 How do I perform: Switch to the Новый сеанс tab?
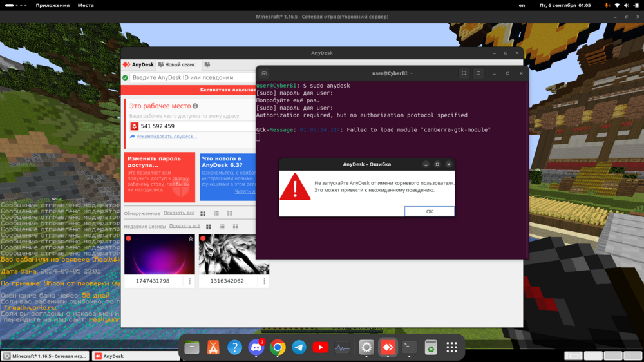[x=177, y=64]
